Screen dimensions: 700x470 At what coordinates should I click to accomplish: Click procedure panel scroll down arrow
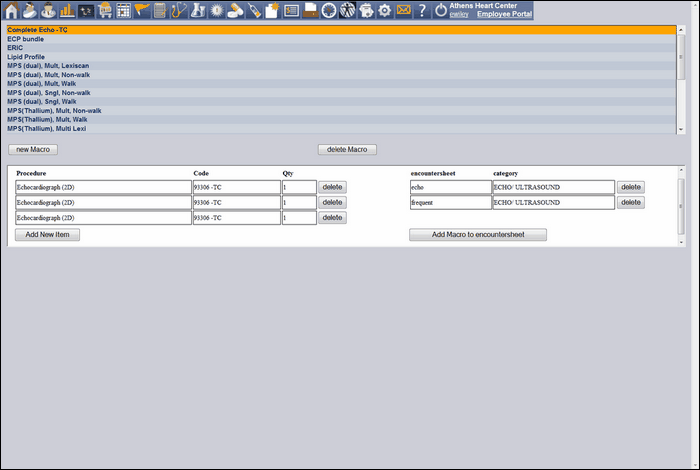[x=681, y=242]
